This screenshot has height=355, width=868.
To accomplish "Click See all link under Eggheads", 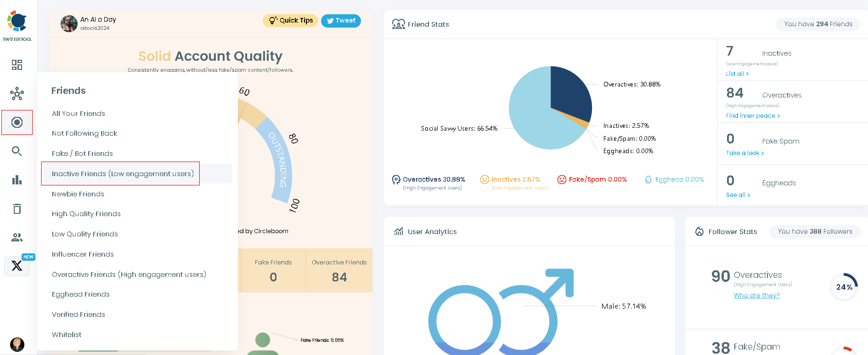I will pos(738,195).
